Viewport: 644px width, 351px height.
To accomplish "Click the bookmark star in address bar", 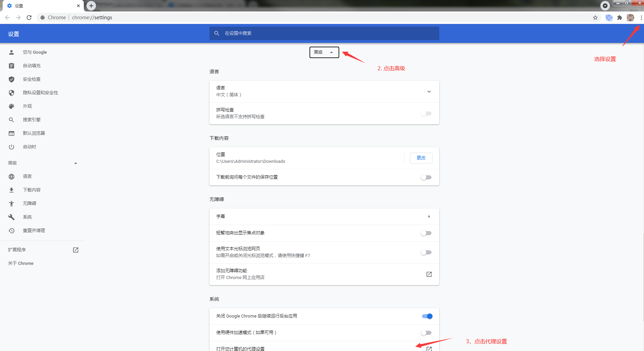I will pyautogui.click(x=595, y=17).
